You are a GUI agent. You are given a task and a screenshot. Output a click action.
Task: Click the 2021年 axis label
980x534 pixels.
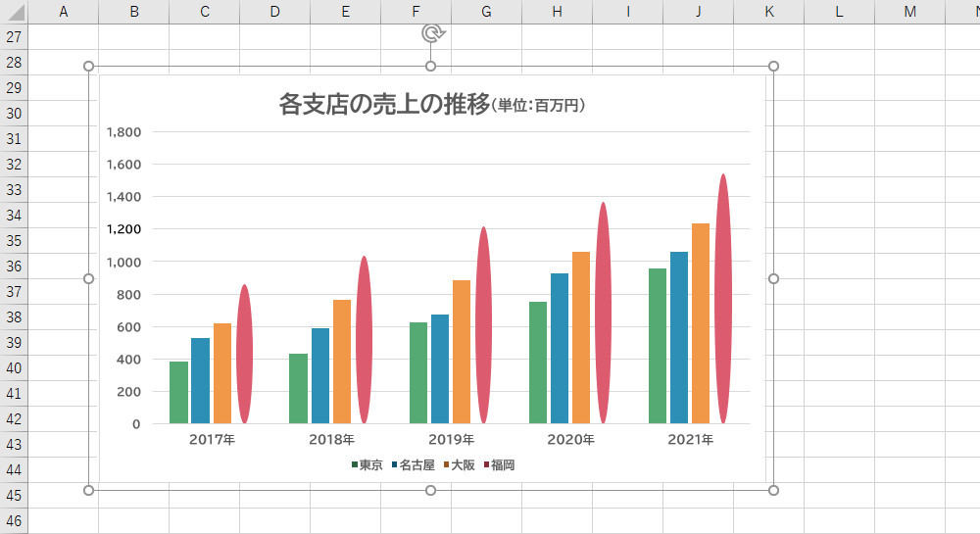click(691, 440)
